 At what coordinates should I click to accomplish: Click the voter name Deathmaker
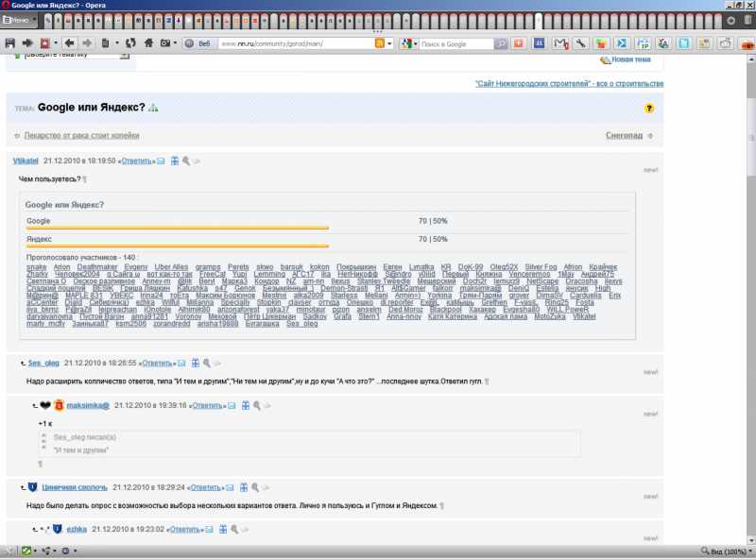[97, 266]
